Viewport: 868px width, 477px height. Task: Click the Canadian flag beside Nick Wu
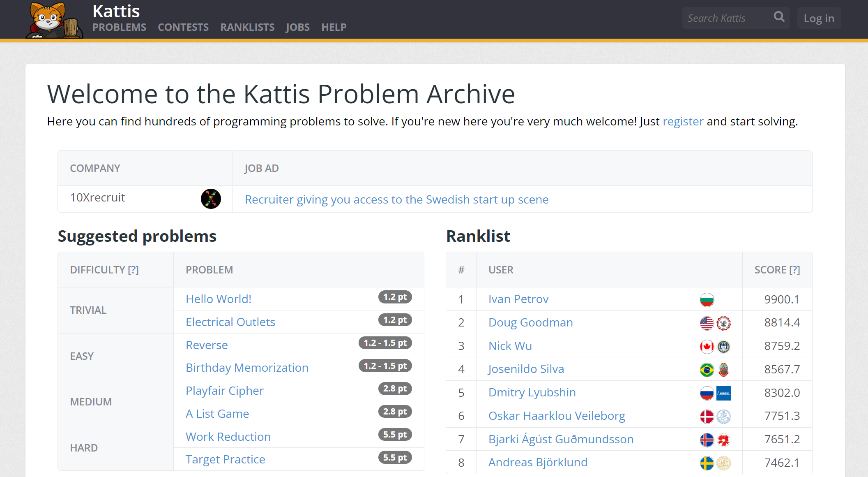point(707,347)
